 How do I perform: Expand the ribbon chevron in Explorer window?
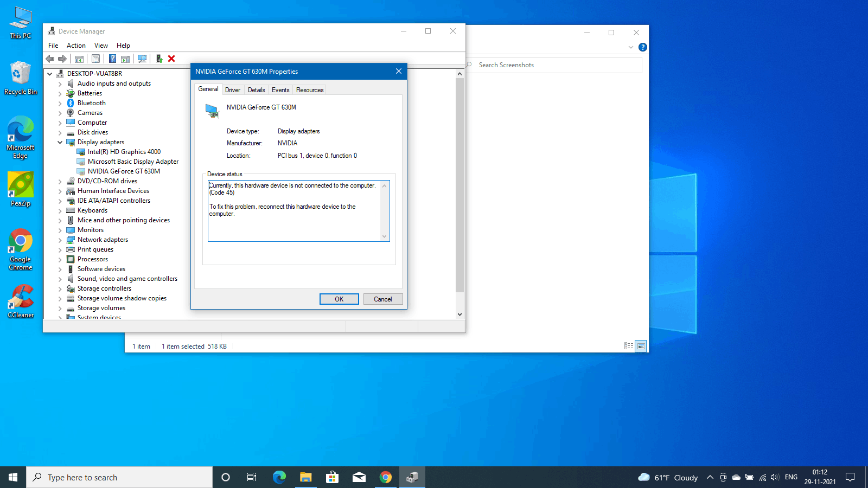point(631,47)
